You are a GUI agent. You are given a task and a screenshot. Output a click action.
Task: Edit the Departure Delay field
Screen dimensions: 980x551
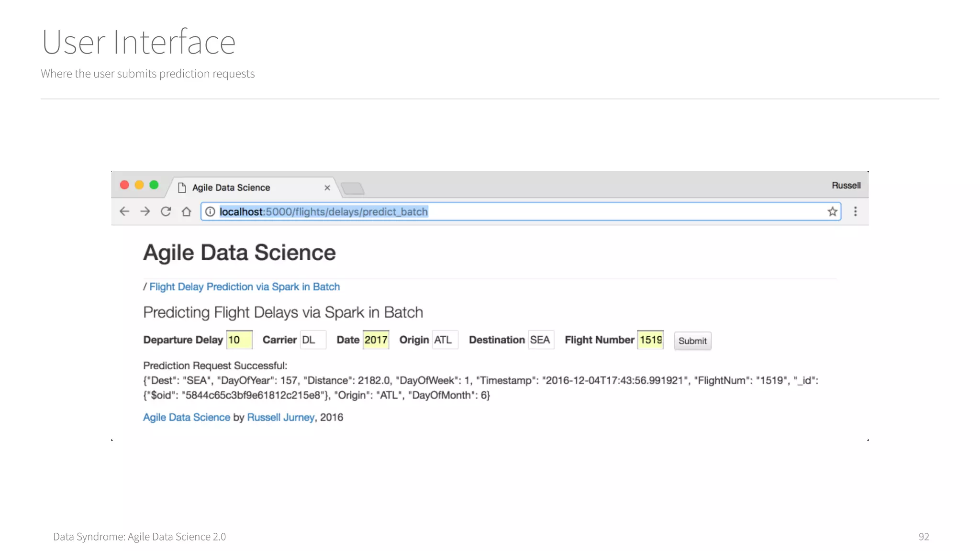239,340
